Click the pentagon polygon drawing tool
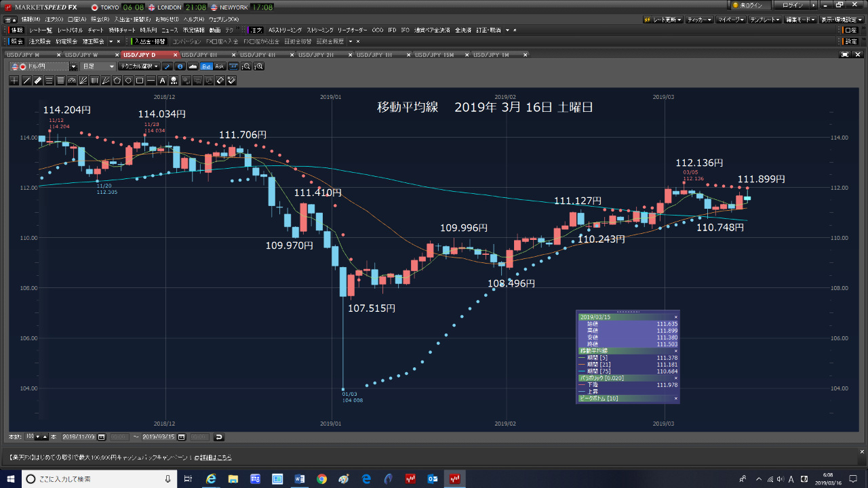The image size is (868, 488). [x=117, y=81]
